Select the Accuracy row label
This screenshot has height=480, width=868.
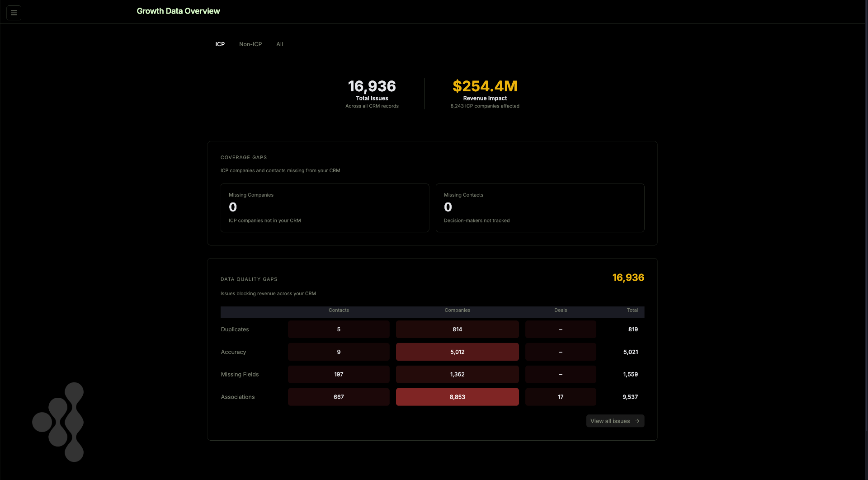233,352
